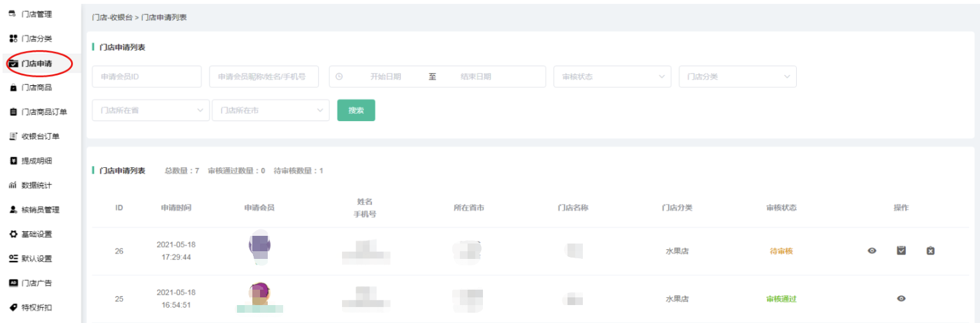This screenshot has height=323, width=980.
Task: Click the reject icon for application 26
Action: [x=930, y=251]
